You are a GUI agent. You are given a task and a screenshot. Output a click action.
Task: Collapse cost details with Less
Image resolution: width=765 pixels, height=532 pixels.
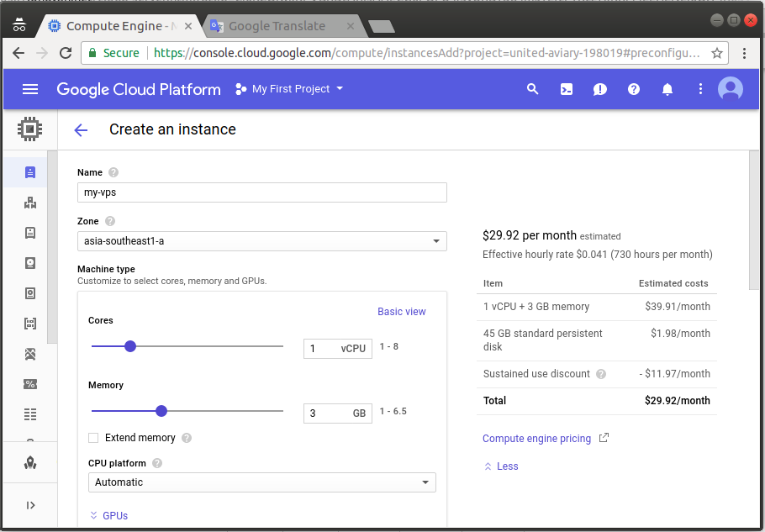click(x=501, y=466)
